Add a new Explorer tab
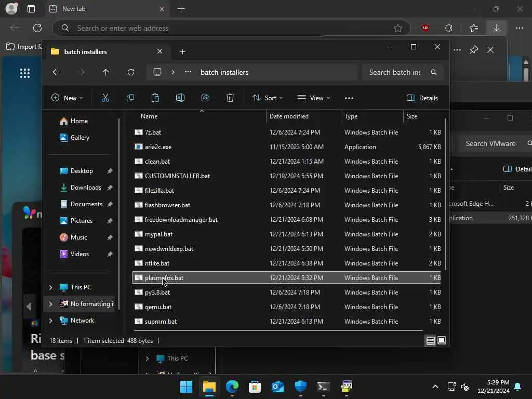Screen dimensions: 532x399 [182, 51]
